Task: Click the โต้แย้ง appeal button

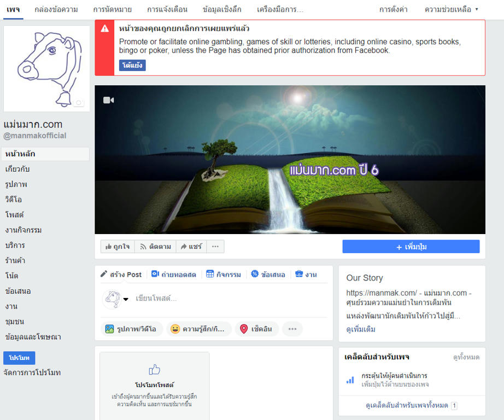Action: (132, 65)
